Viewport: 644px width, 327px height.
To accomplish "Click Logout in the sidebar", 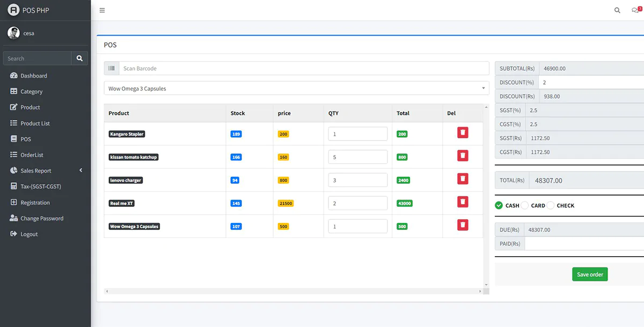I will 29,234.
